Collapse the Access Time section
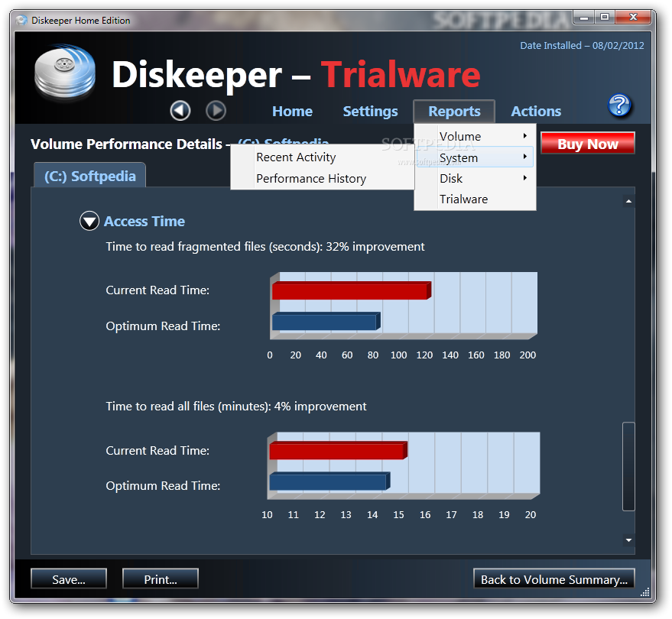Image resolution: width=672 pixels, height=619 pixels. click(89, 221)
